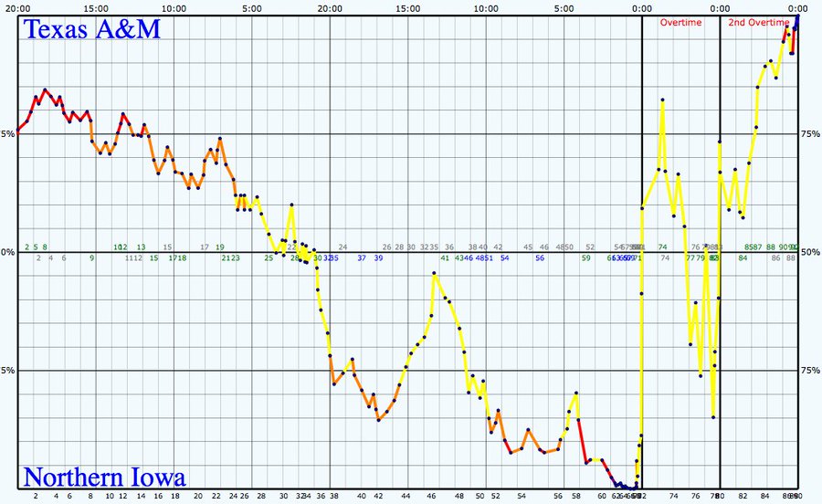The image size is (822, 504).
Task: Click the first data point at game start
Action: [18, 131]
